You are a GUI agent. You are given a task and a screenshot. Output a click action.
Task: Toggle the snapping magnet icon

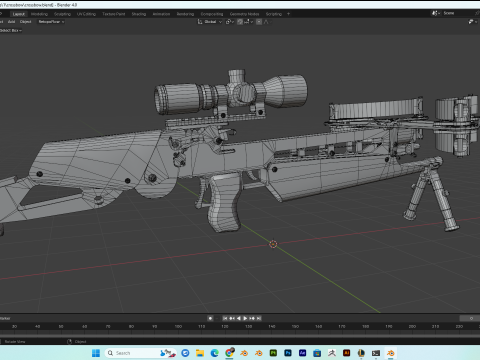click(240, 22)
